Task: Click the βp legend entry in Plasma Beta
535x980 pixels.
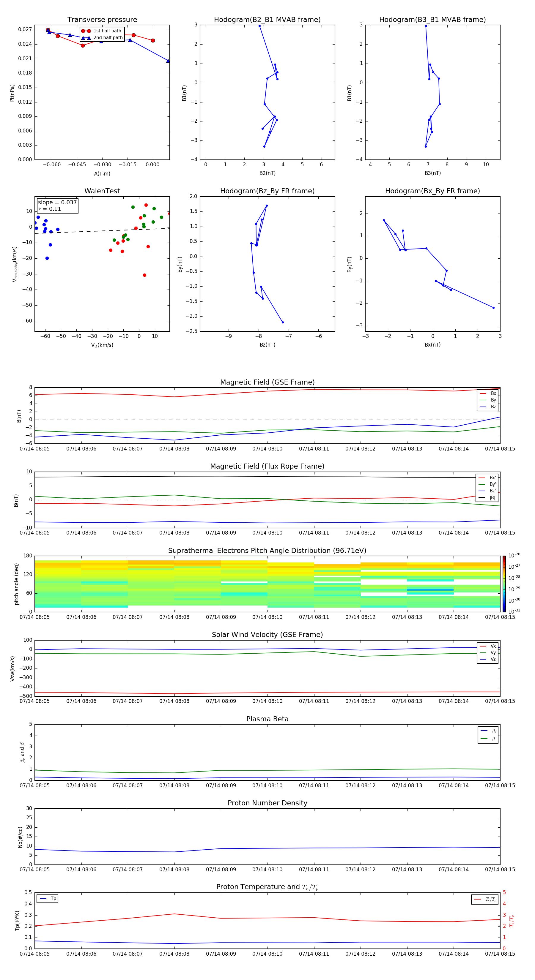Action: [x=488, y=731]
